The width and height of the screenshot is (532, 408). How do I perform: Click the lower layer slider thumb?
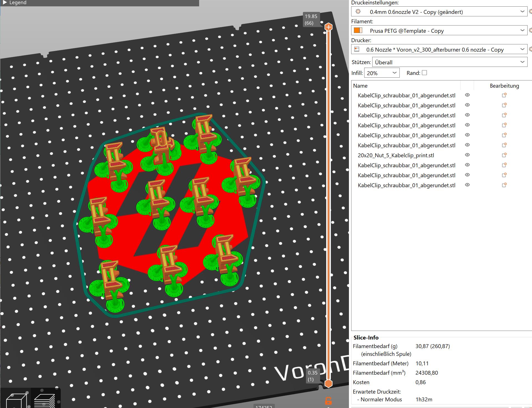(328, 384)
